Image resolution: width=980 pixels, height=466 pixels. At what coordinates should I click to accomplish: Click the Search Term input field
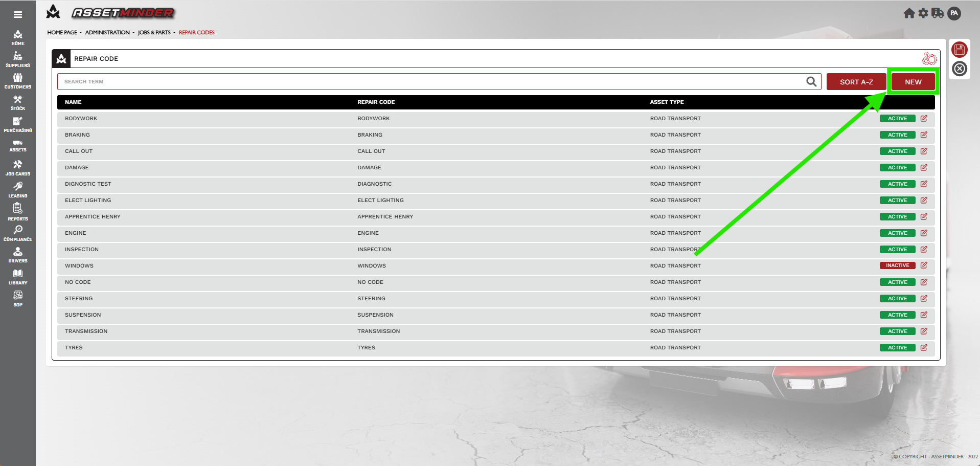point(429,82)
